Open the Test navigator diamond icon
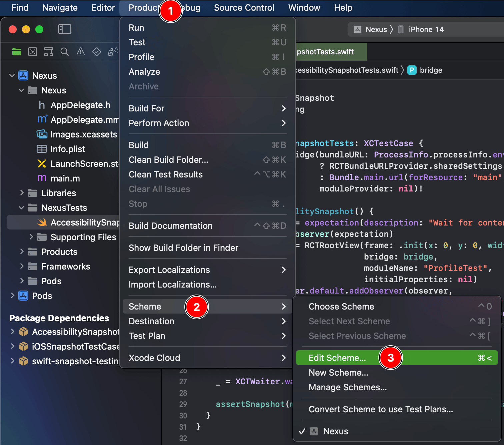The width and height of the screenshot is (504, 445). tap(97, 52)
